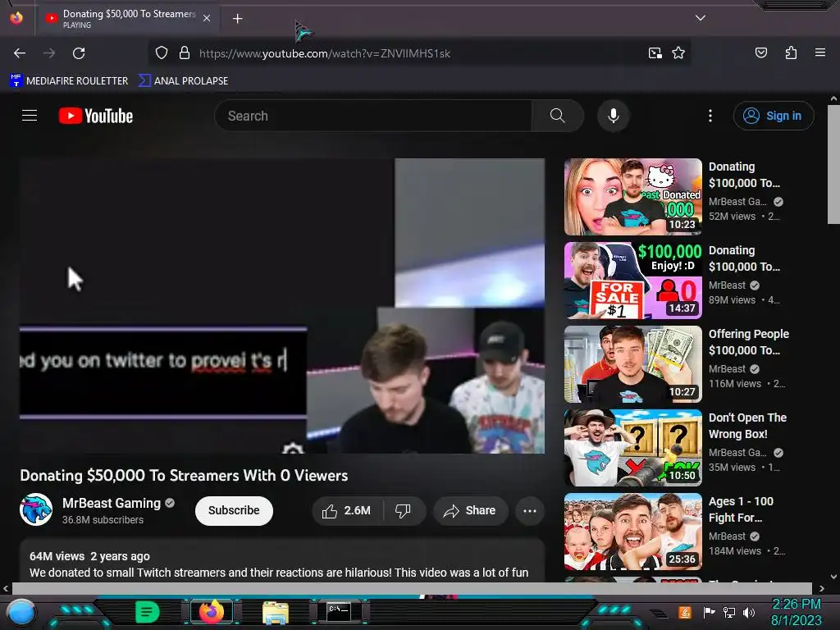Search with voice microphone icon
The width and height of the screenshot is (840, 630).
coord(613,116)
